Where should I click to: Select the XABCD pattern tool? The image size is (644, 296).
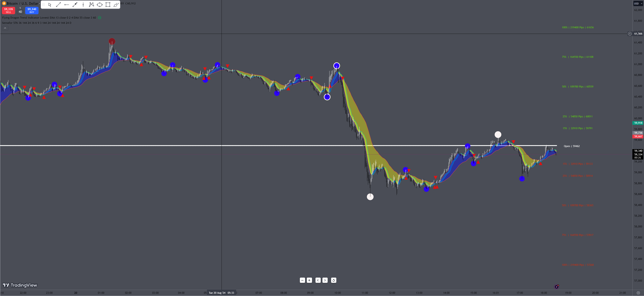pyautogui.click(x=92, y=5)
